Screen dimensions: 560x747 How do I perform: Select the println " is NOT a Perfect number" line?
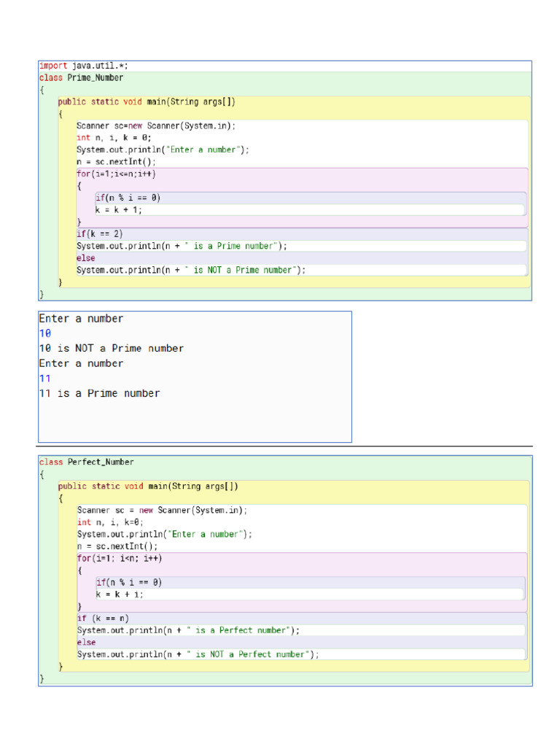pos(198,654)
